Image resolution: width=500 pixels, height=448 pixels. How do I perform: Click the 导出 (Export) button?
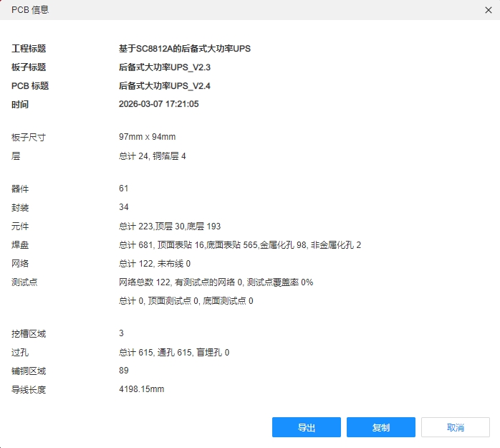307,427
